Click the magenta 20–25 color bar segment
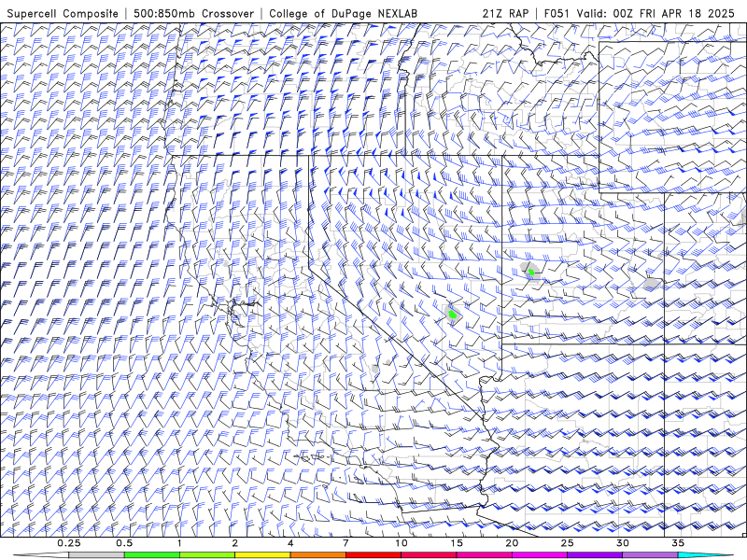This screenshot has height=560, width=747. [540, 555]
